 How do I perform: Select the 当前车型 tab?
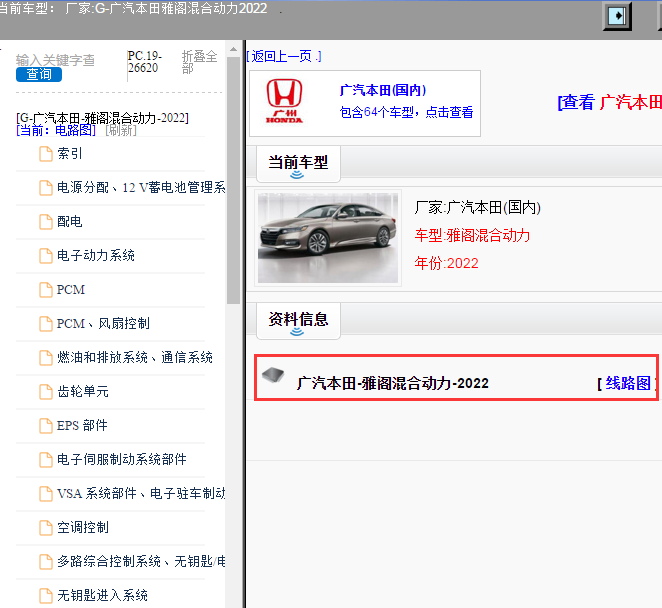click(298, 164)
